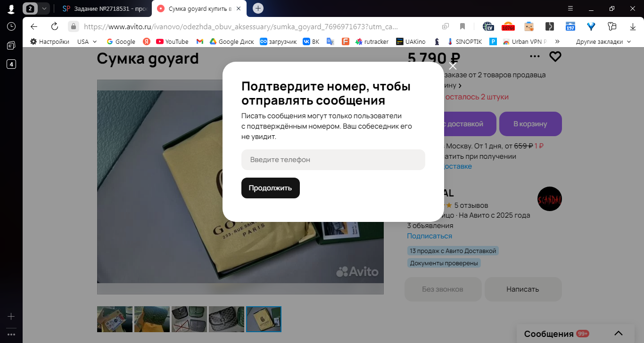Image resolution: width=644 pixels, height=343 pixels.
Task: Go back to the previous page
Action: point(34,26)
